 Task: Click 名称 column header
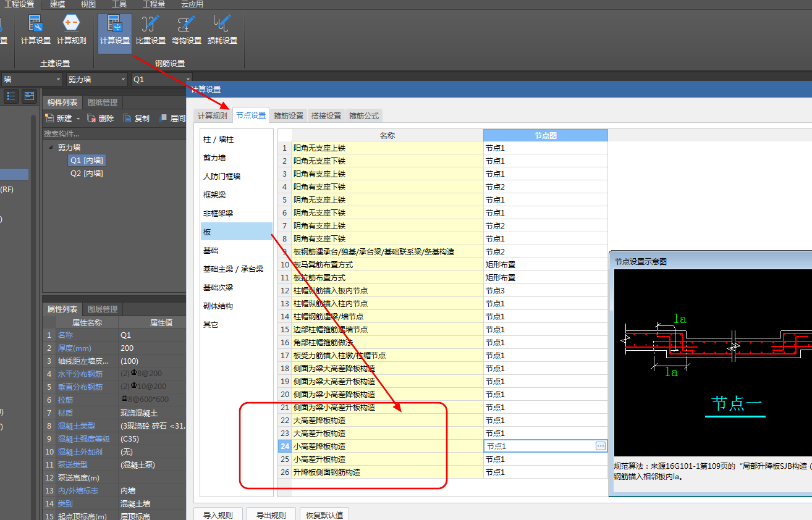[387, 135]
